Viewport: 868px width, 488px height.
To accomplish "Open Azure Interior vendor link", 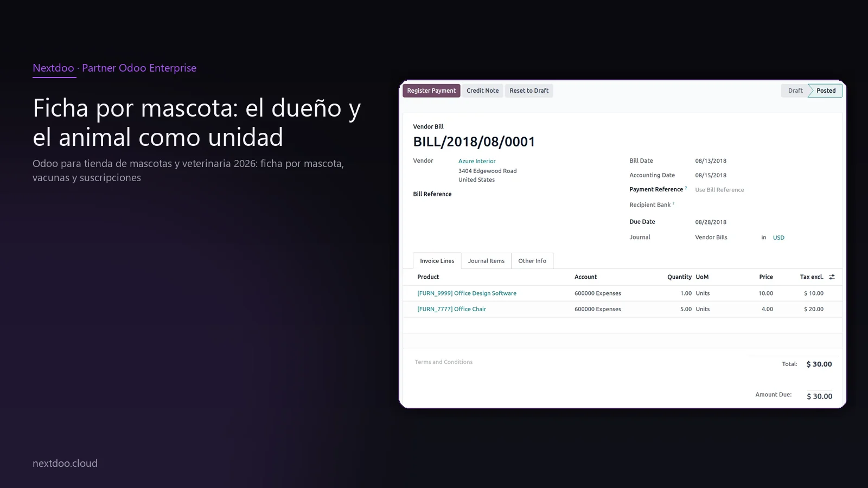I will pos(477,161).
